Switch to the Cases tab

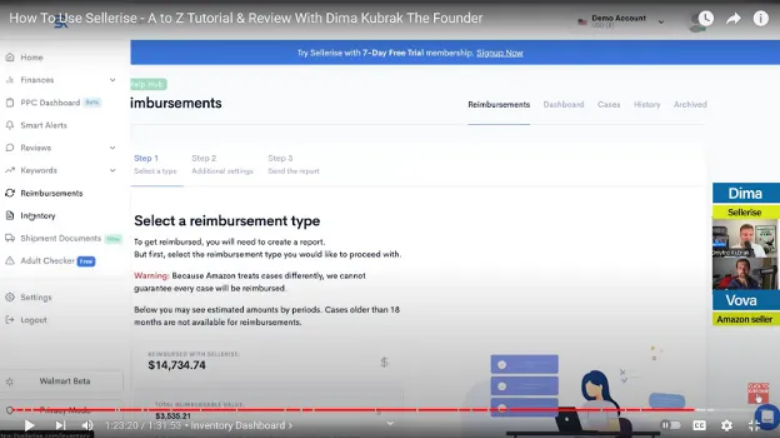[x=609, y=105]
